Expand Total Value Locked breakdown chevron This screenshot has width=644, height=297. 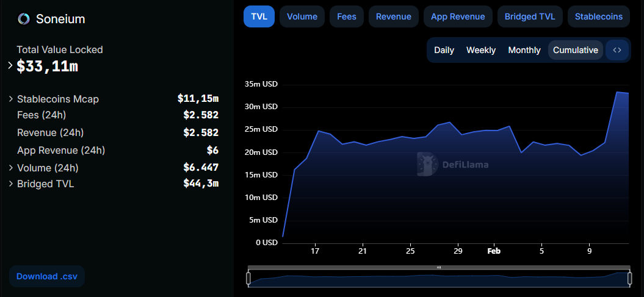tap(10, 66)
